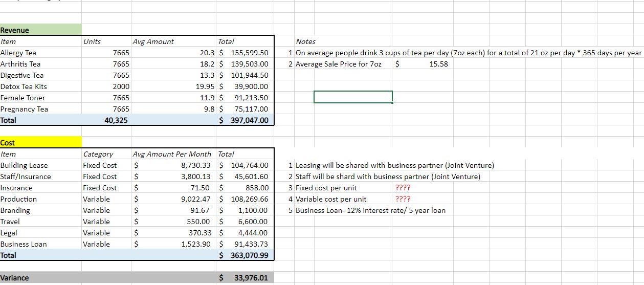
Task: Select the 1,523.90 monthly amount cell
Action: pos(174,244)
